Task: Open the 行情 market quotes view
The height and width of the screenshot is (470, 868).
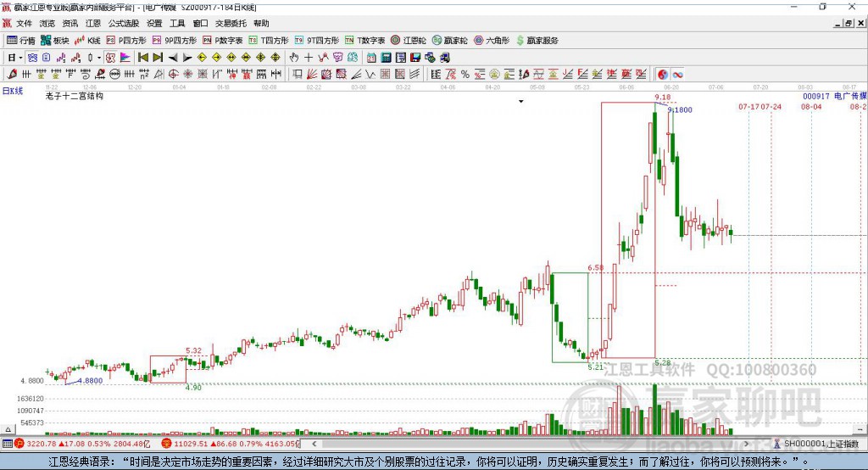Action: [x=21, y=41]
